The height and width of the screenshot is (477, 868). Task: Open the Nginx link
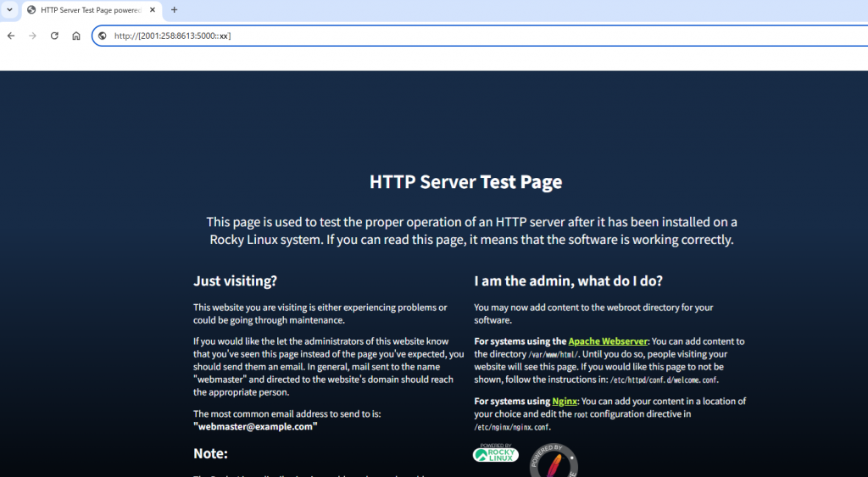tap(565, 402)
